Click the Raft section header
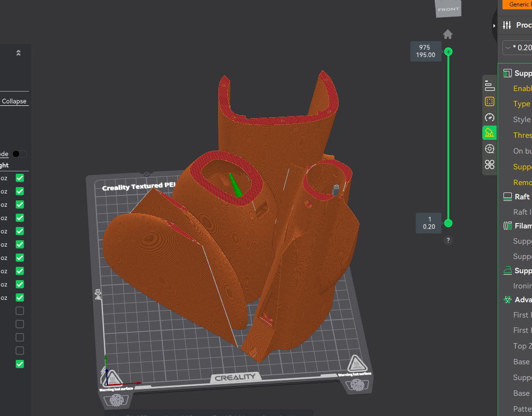Viewport: 532px width, 416px height. (522, 197)
